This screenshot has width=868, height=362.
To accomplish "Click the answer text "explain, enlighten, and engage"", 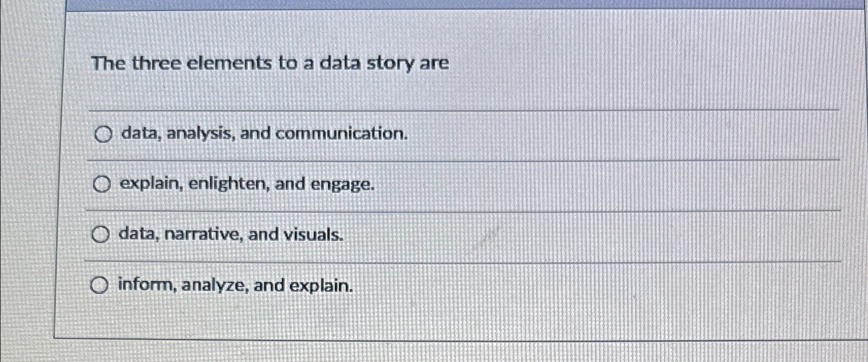I will 246,184.
